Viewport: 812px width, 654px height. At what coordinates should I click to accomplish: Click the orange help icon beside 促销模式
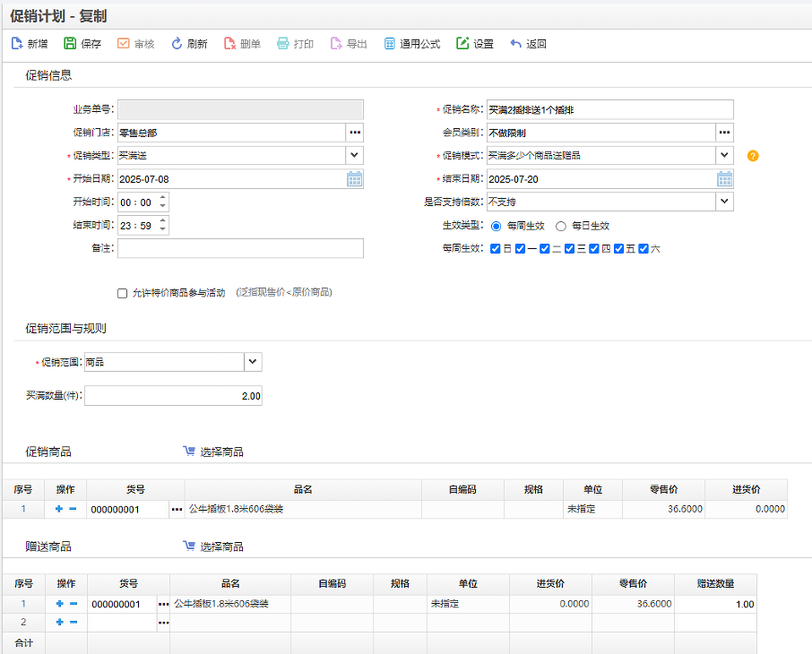[753, 156]
